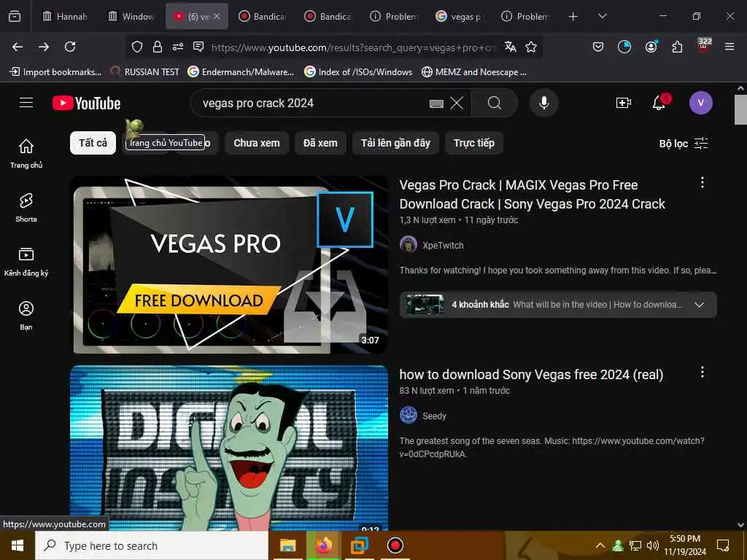Open the notifications bell

coord(659,102)
